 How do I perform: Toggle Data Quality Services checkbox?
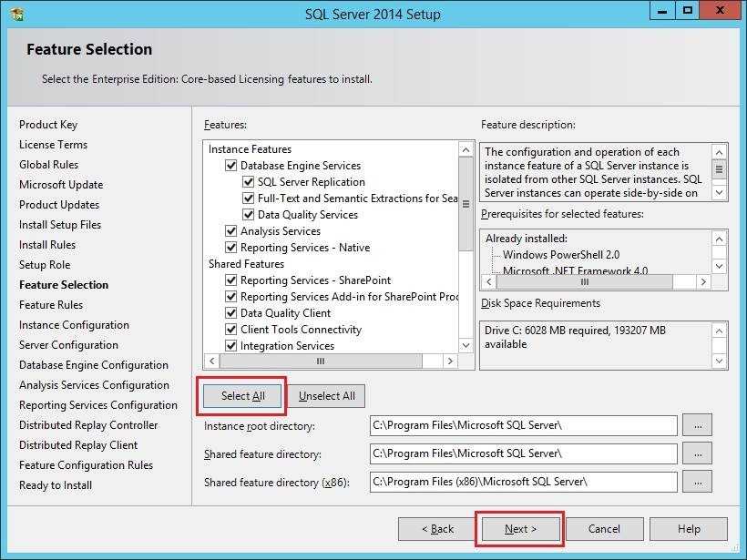(x=248, y=215)
